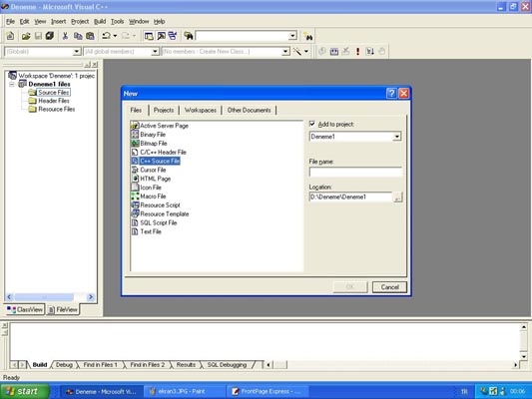Switch to the Workspaces tab
This screenshot has height=399, width=532.
pos(201,110)
